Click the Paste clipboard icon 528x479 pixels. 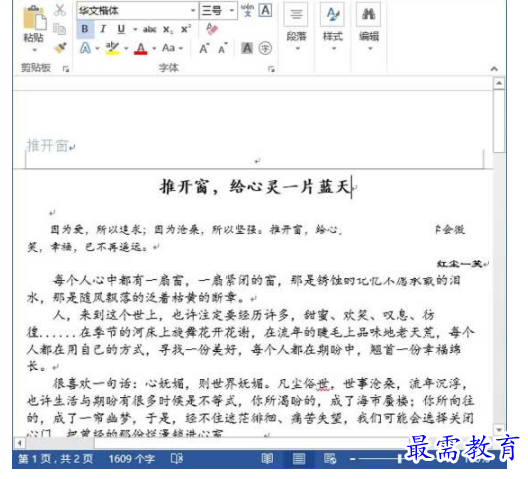pos(35,18)
